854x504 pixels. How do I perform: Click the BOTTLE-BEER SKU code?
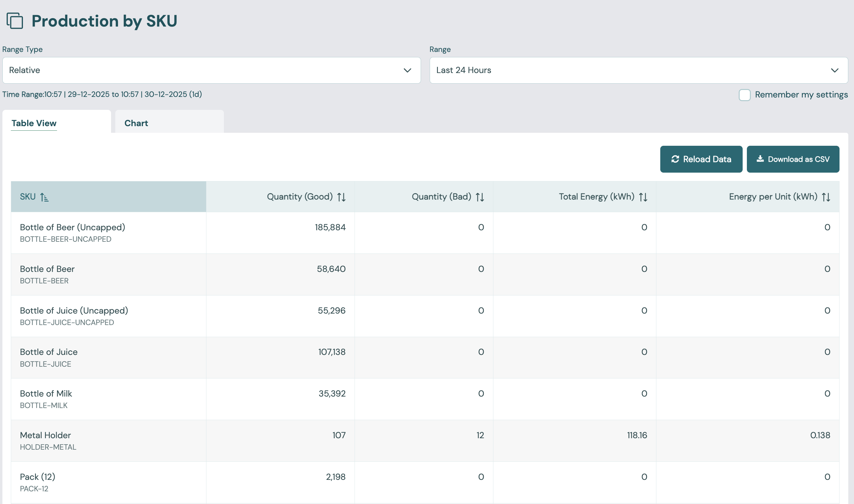[x=44, y=281]
